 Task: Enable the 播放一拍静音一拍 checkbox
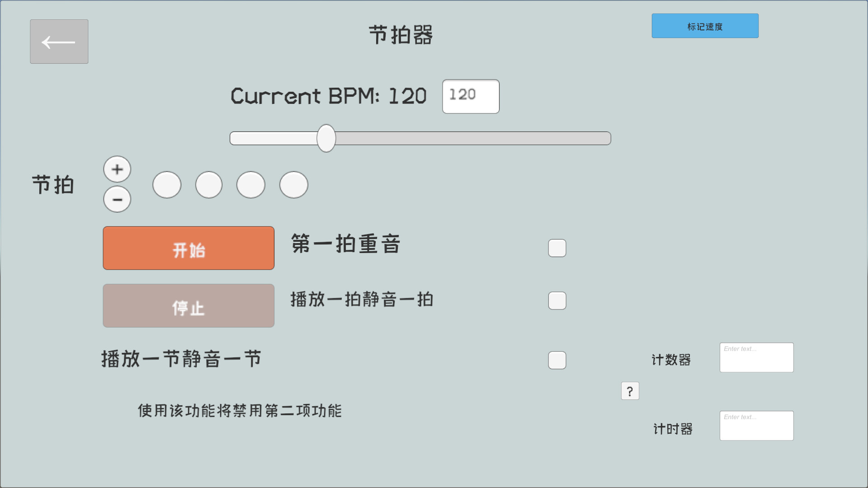pyautogui.click(x=557, y=300)
